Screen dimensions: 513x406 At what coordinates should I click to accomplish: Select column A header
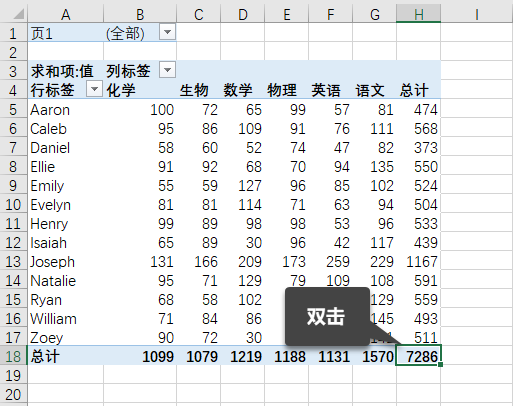pyautogui.click(x=66, y=14)
